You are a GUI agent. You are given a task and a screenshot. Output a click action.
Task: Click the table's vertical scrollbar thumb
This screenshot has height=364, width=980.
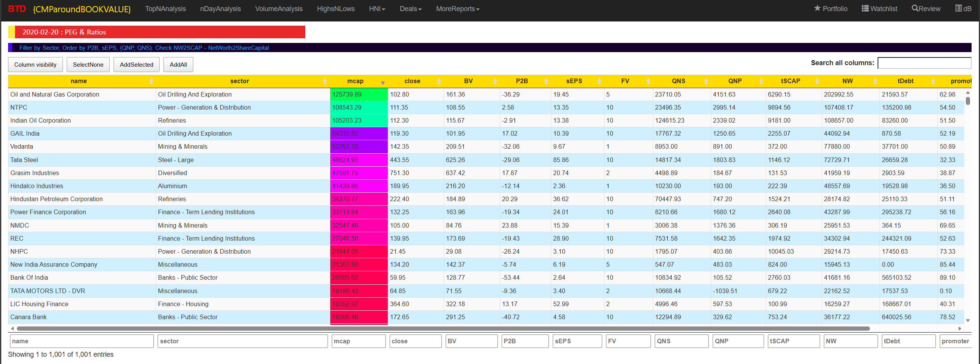[968, 101]
